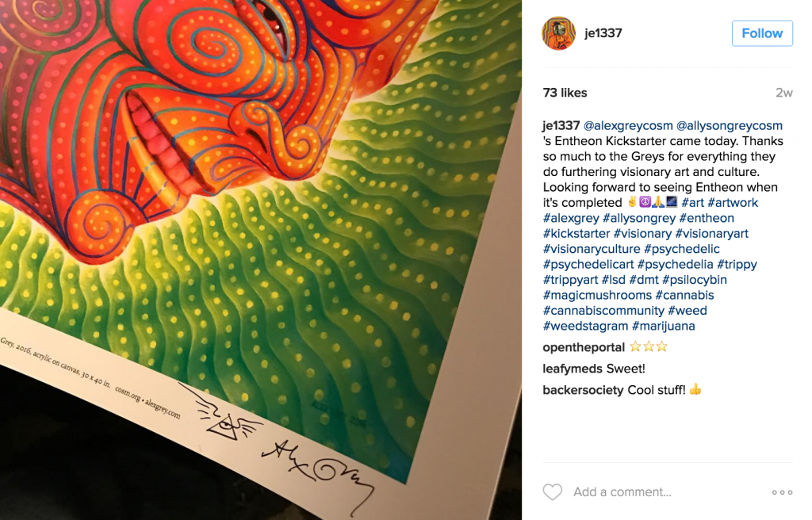812x520 pixels.
Task: Open the #kickstarter hashtag
Action: point(576,234)
